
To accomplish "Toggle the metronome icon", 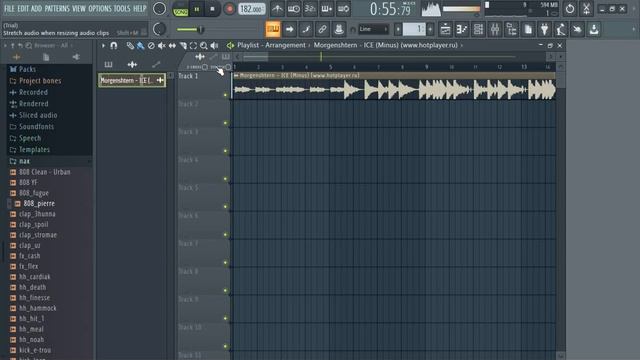I will coord(277,9).
